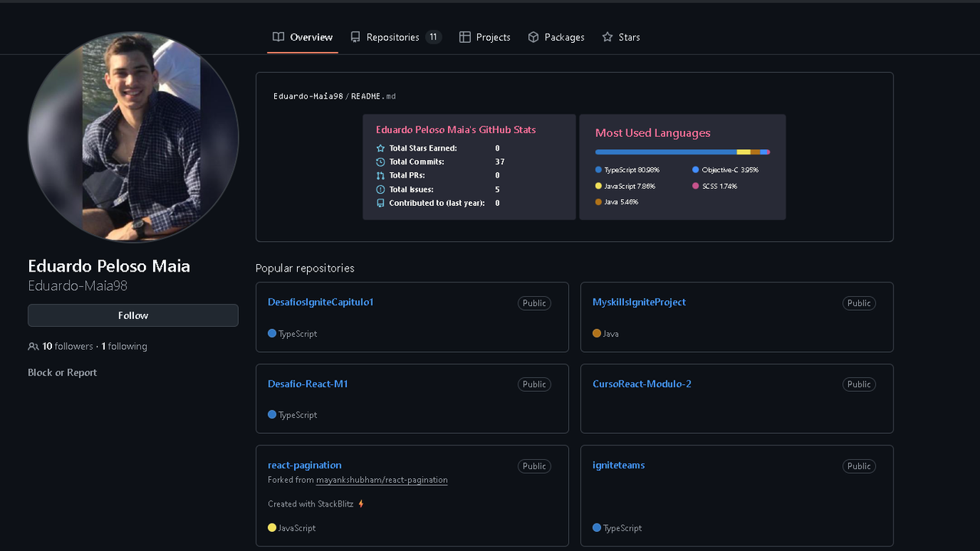Screen dimensions: 980x551
Task: Open the 1 following link
Action: coord(124,346)
